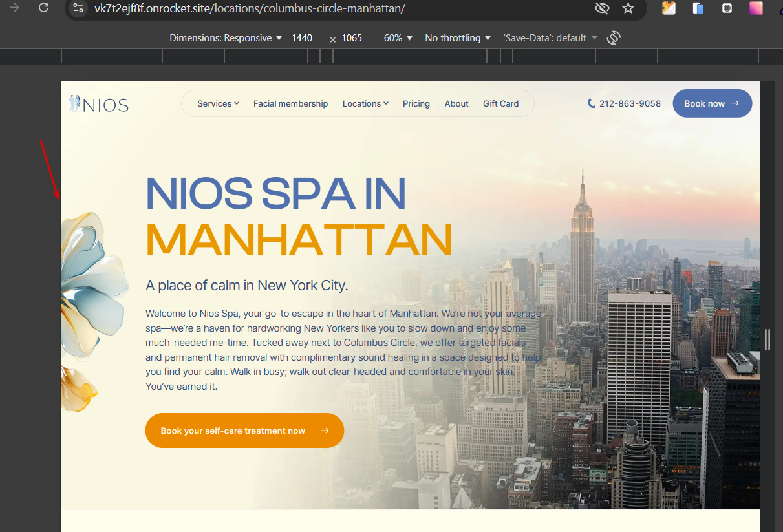
Task: Open Facial membership page
Action: point(291,103)
